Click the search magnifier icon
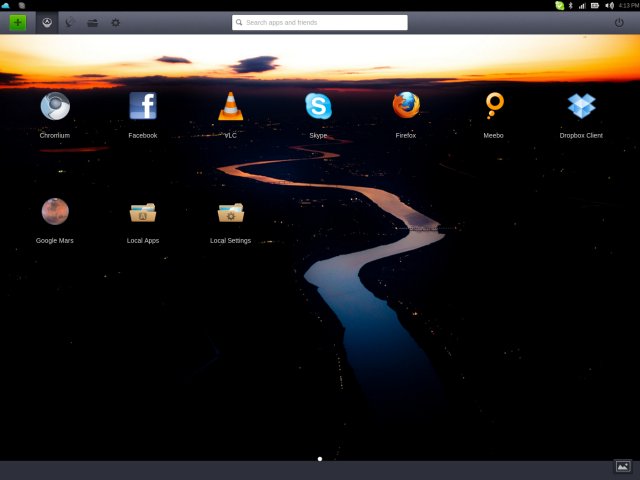This screenshot has width=640, height=480. (x=239, y=22)
